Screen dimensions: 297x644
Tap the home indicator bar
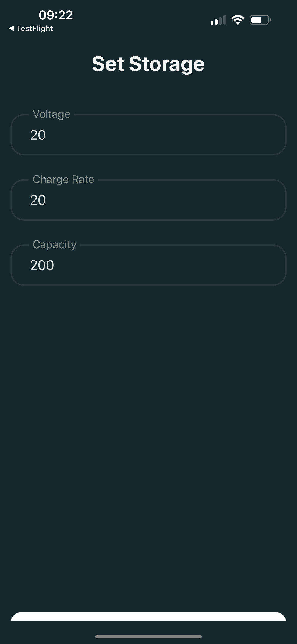148,636
